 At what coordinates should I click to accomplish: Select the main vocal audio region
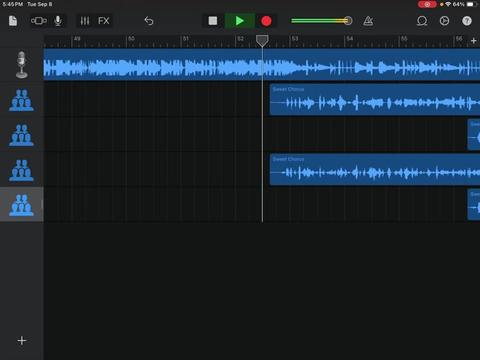262,65
